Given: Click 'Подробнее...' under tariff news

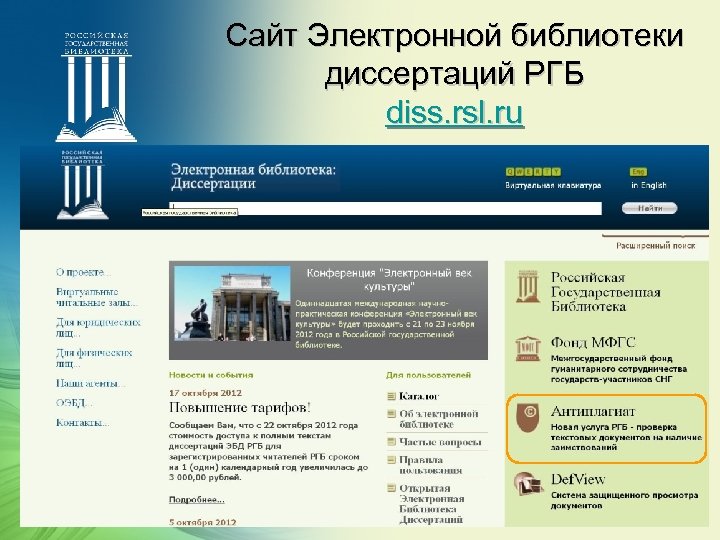Looking at the screenshot, I should (x=197, y=500).
